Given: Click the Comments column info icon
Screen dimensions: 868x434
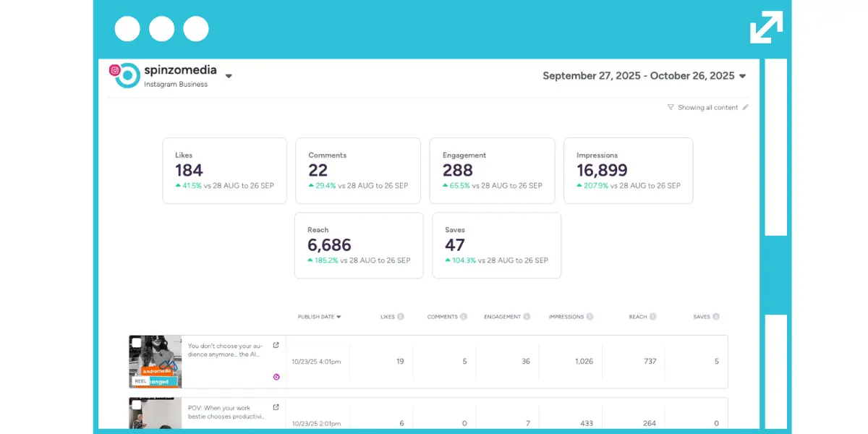Looking at the screenshot, I should tap(464, 317).
